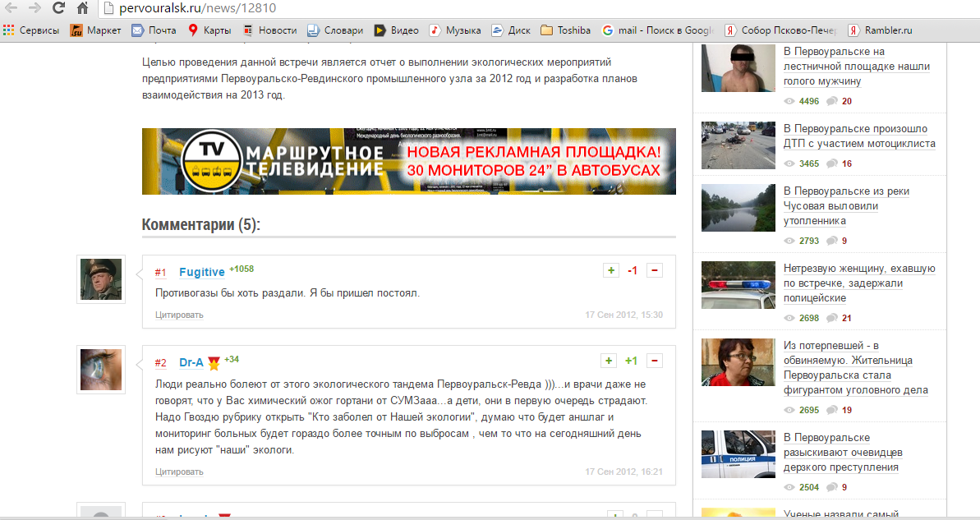Click comment number #2 permalink
The image size is (980, 520).
(161, 363)
